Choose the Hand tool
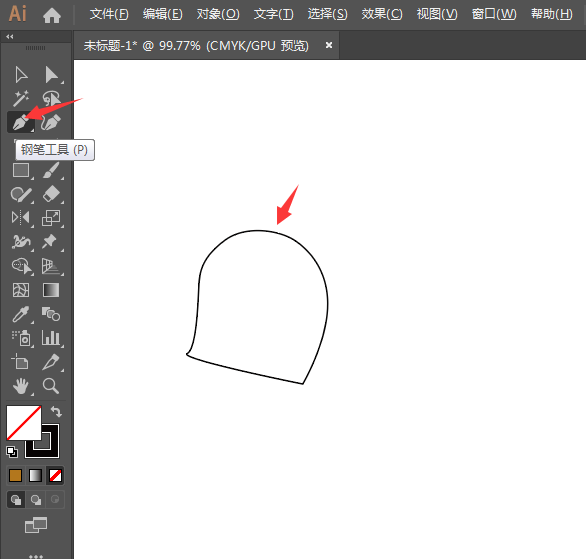Screen dimensions: 586x559 pyautogui.click(x=21, y=386)
